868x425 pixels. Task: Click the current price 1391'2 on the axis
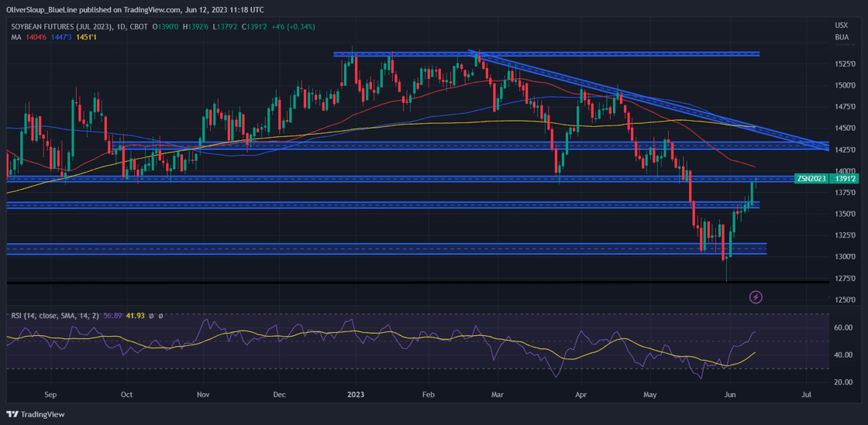coord(845,179)
